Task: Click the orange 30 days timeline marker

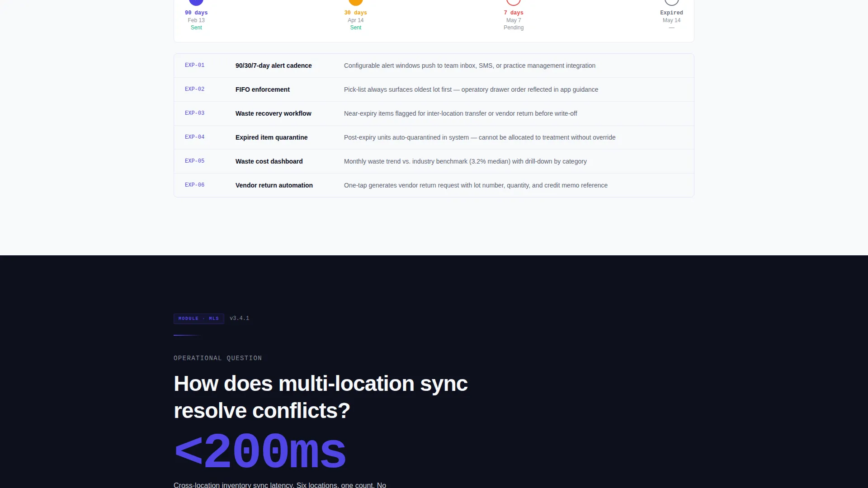Action: (356, 2)
